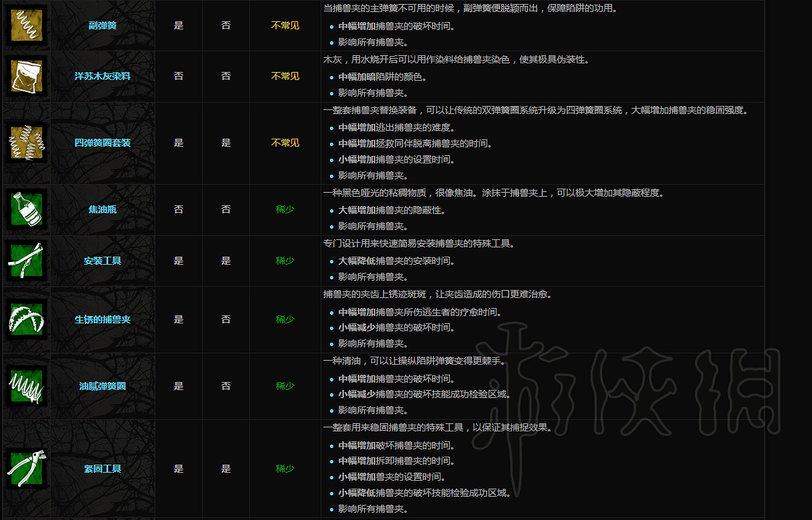This screenshot has width=812, height=520.
Task: Open the 焦油瓶 add-on link
Action: coord(103,209)
